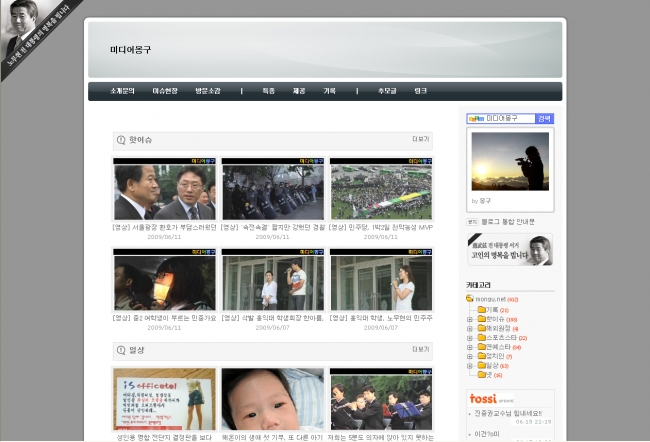Open the '[영상] 서울광장 환호가 부담스러웠던' post title

[165, 227]
